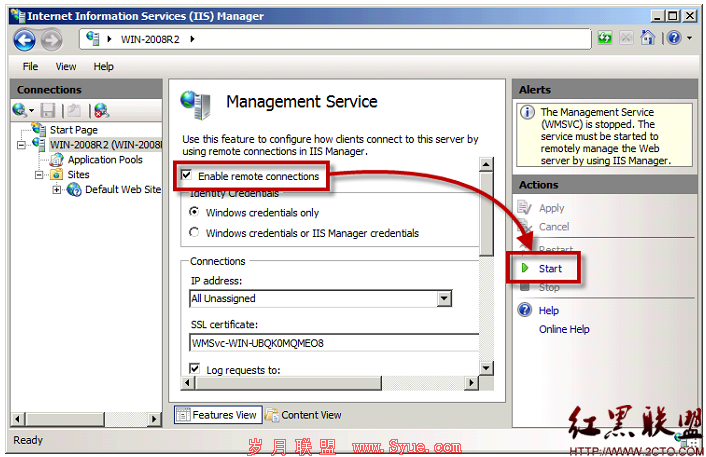Start the Management Service
706x457 pixels.
point(550,269)
